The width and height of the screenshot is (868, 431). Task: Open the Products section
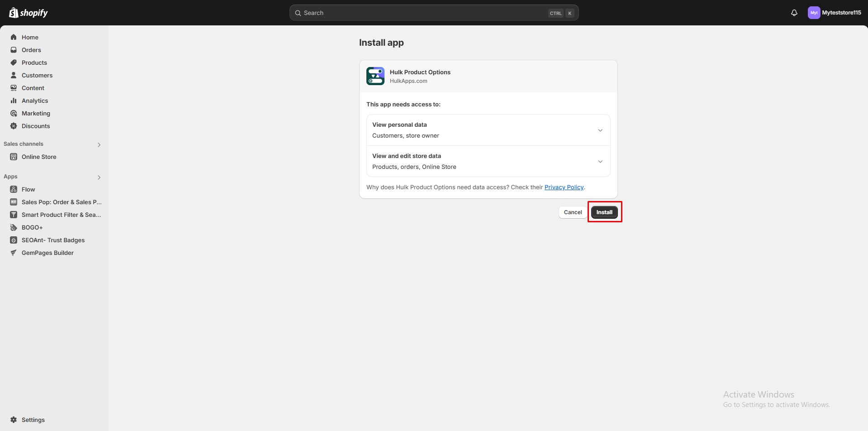click(34, 62)
